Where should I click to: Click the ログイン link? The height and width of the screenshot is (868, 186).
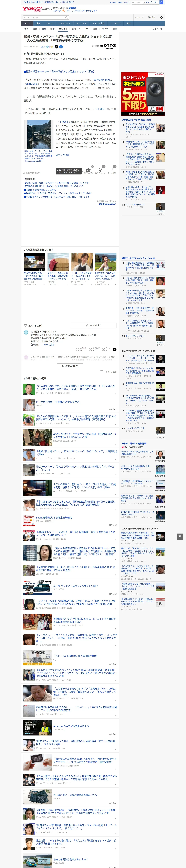click(x=57, y=11)
